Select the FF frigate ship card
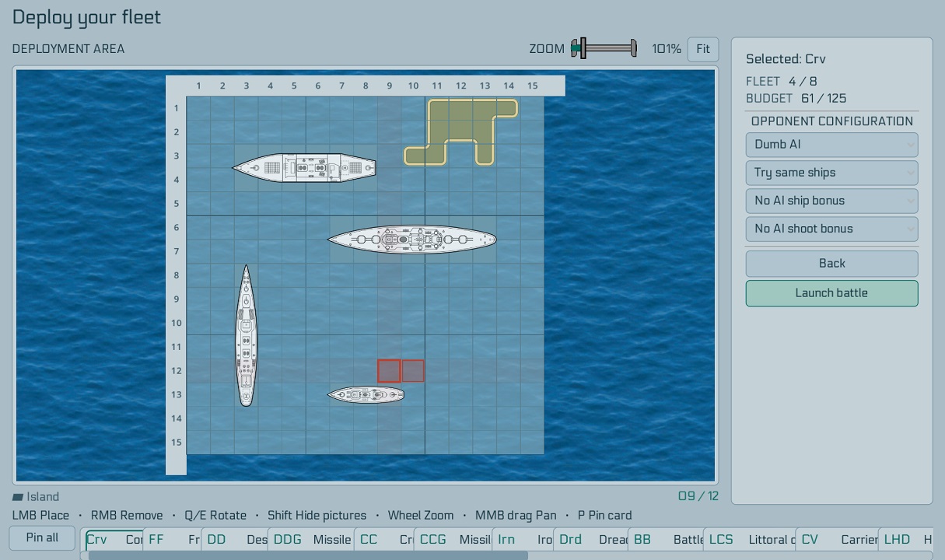This screenshot has width=945, height=560. 172,539
